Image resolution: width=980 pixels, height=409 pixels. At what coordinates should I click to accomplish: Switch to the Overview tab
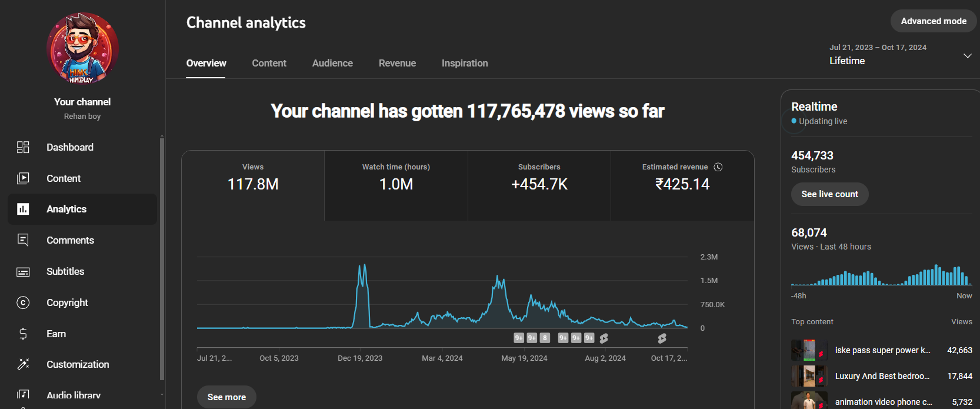[x=206, y=63]
